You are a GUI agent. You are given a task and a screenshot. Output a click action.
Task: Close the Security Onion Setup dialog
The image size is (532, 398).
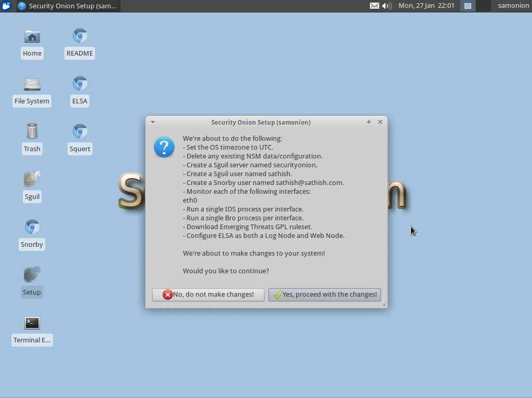point(380,122)
